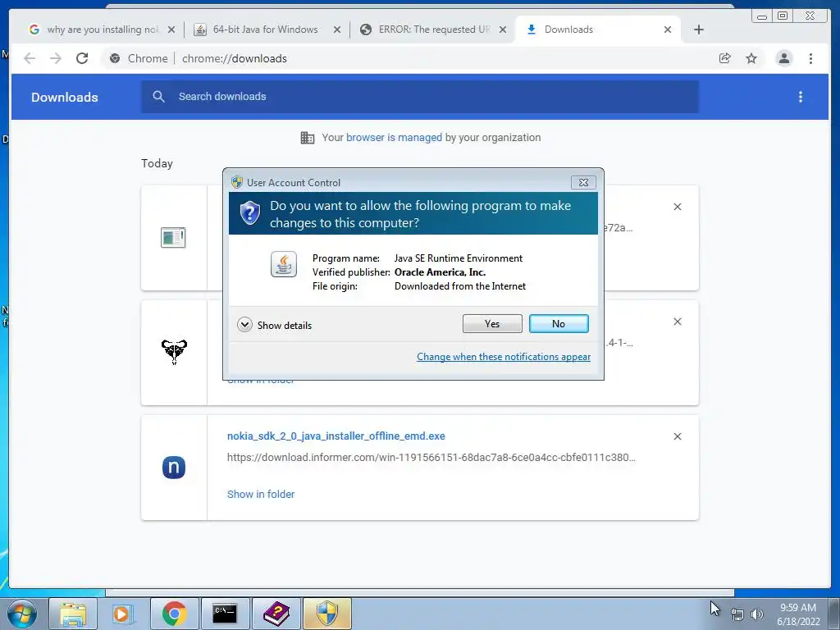This screenshot has width=840, height=630.
Task: Click the Search downloads field
Action: click(419, 97)
